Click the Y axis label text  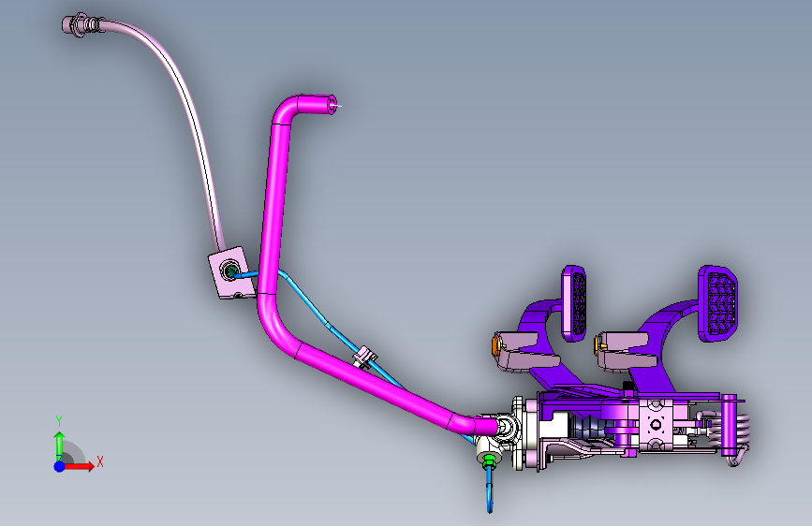coord(59,421)
